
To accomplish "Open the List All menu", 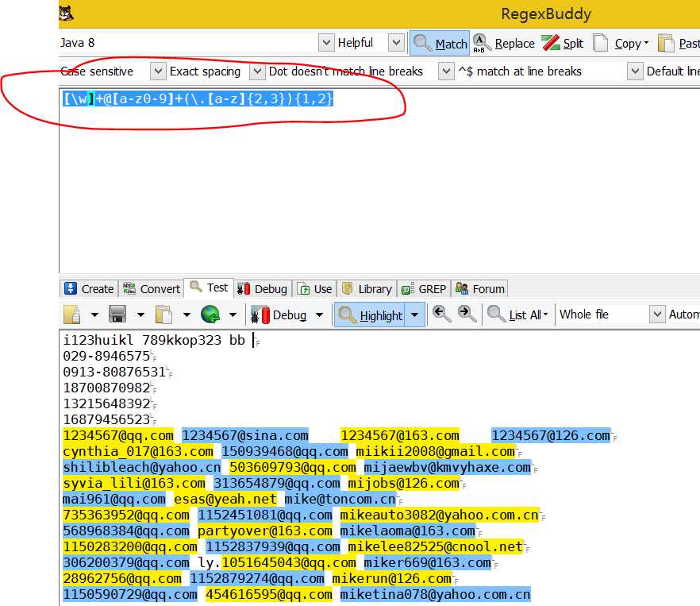I will (x=517, y=315).
